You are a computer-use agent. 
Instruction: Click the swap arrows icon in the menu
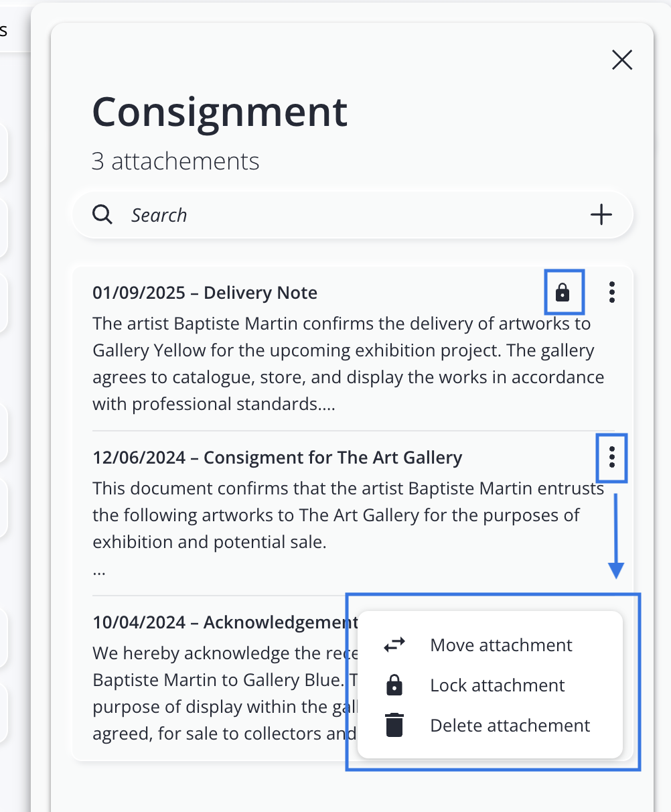click(x=394, y=645)
